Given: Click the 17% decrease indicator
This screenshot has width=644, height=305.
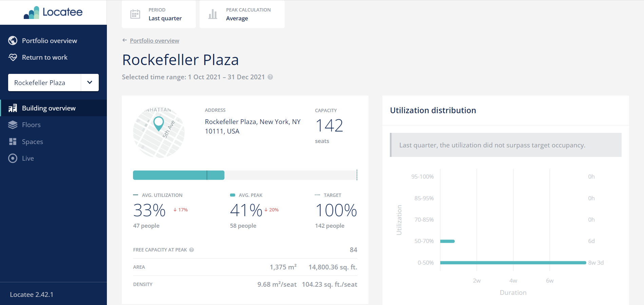Looking at the screenshot, I should 181,210.
